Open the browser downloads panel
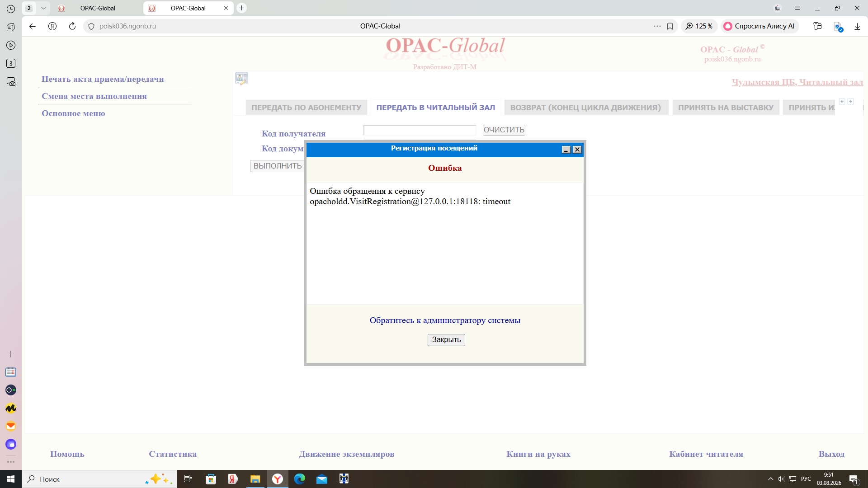Image resolution: width=868 pixels, height=488 pixels. (857, 26)
